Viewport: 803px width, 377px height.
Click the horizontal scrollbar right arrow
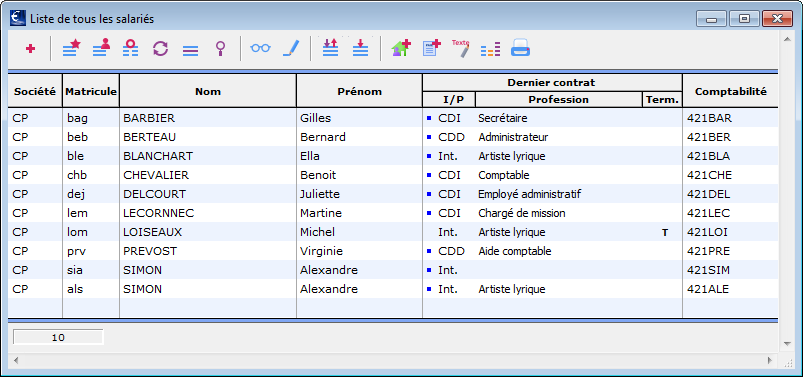[x=770, y=361]
